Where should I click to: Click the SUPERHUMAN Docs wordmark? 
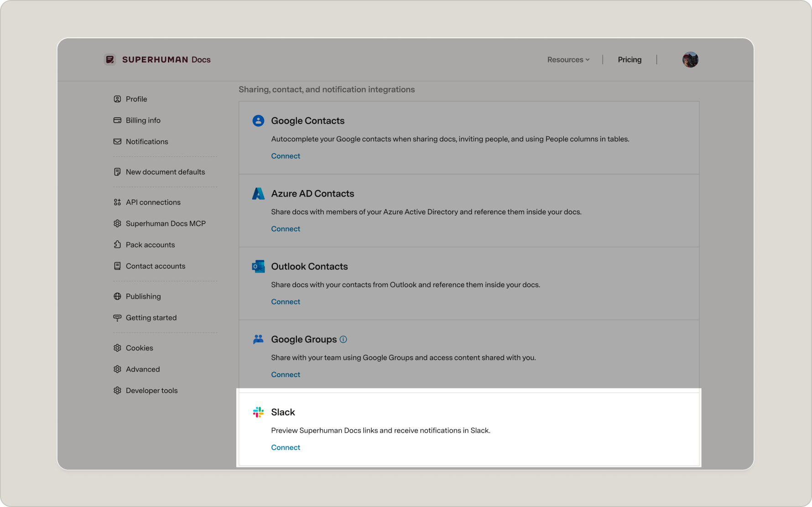(x=166, y=60)
